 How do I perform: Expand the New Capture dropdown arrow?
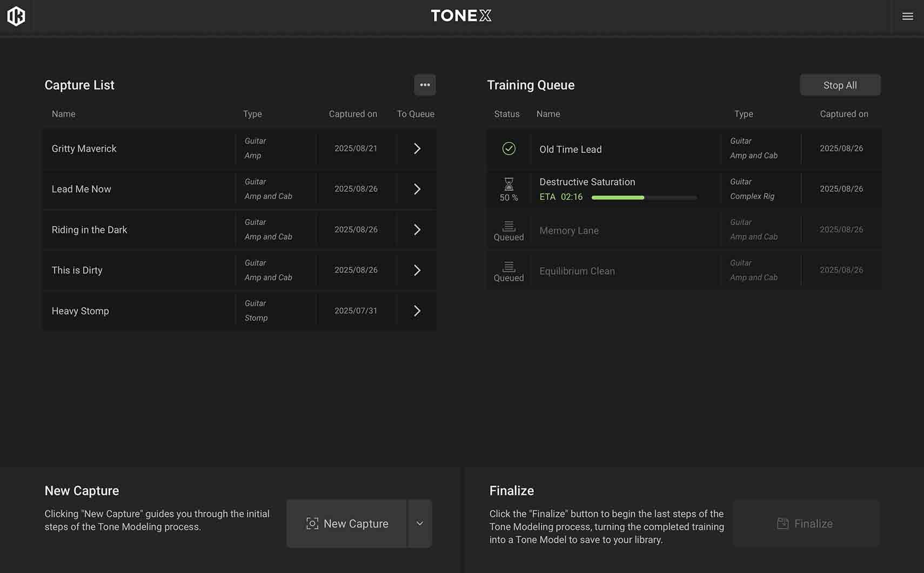pos(420,523)
